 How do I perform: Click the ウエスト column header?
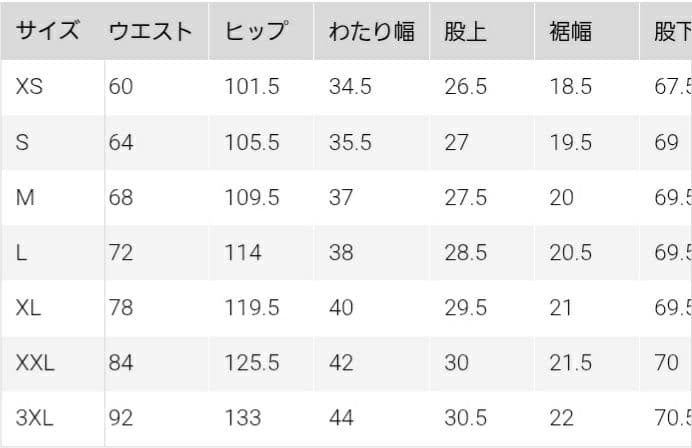click(x=150, y=31)
